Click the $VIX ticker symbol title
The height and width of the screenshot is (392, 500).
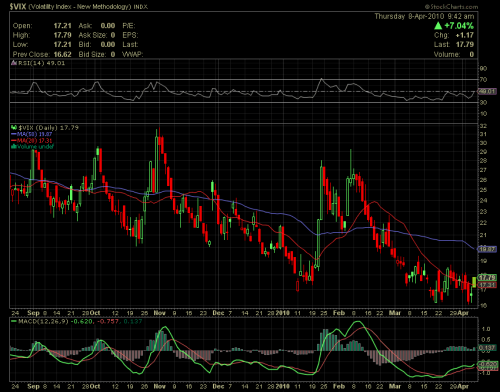(18, 6)
